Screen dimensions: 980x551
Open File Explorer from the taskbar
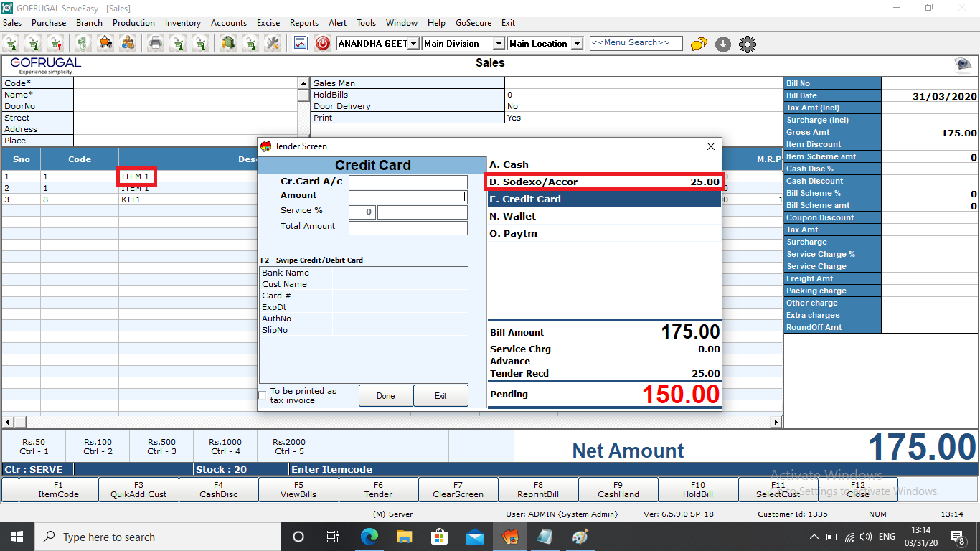[x=405, y=537]
